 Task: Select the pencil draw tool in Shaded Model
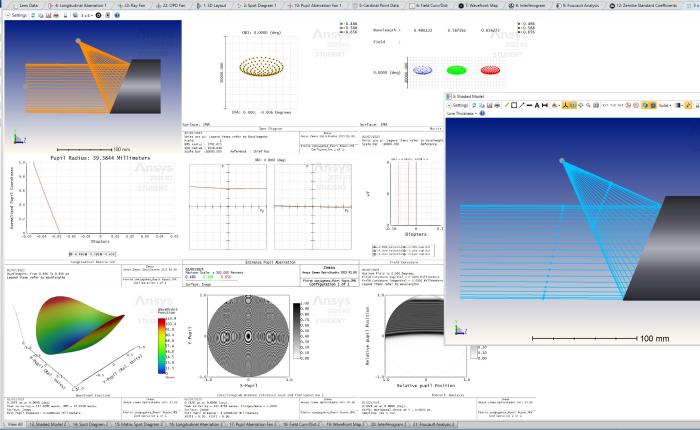click(x=507, y=104)
